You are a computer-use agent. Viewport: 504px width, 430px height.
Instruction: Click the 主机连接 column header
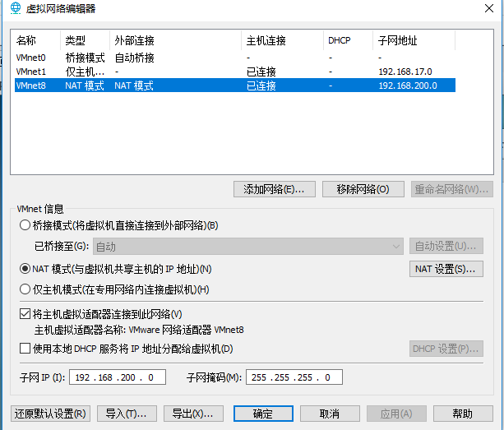(283, 40)
